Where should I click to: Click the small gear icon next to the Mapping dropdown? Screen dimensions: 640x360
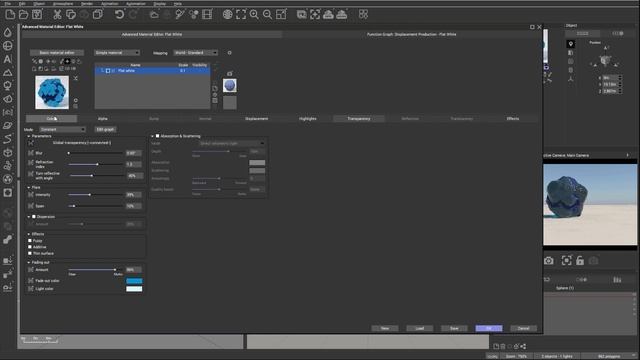(x=229, y=53)
